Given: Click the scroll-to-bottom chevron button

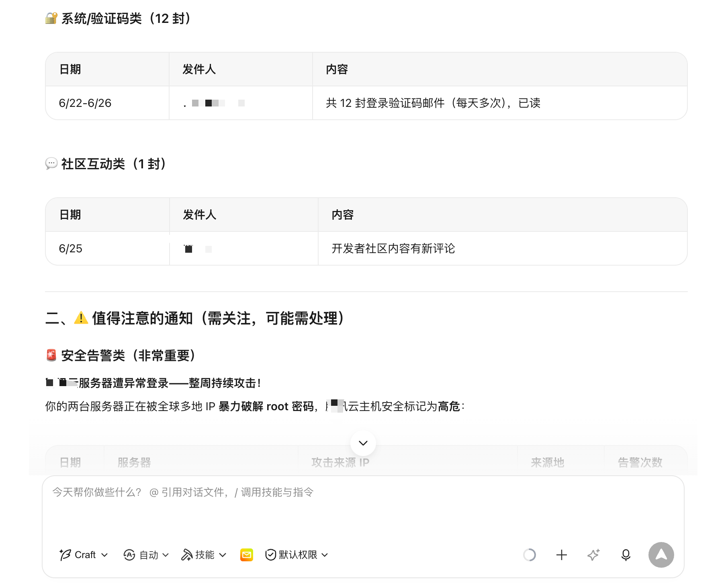Looking at the screenshot, I should point(363,443).
